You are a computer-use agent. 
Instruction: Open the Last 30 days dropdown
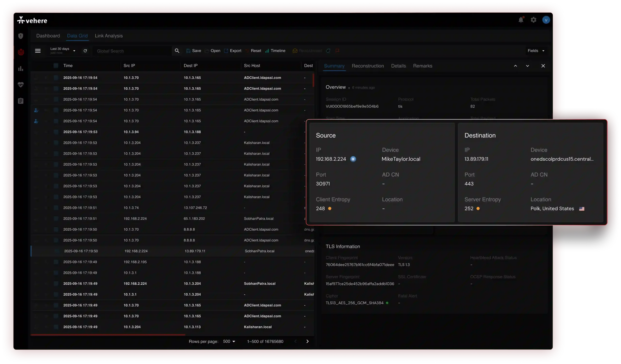point(63,51)
